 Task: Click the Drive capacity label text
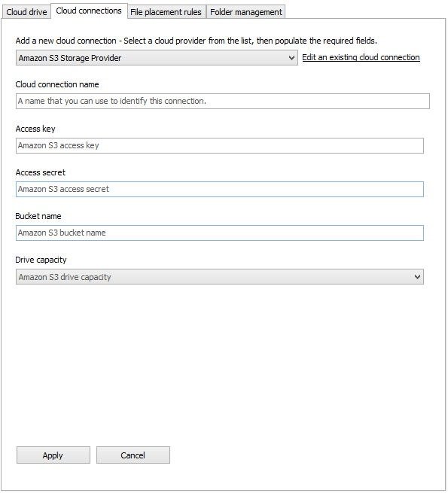[41, 260]
